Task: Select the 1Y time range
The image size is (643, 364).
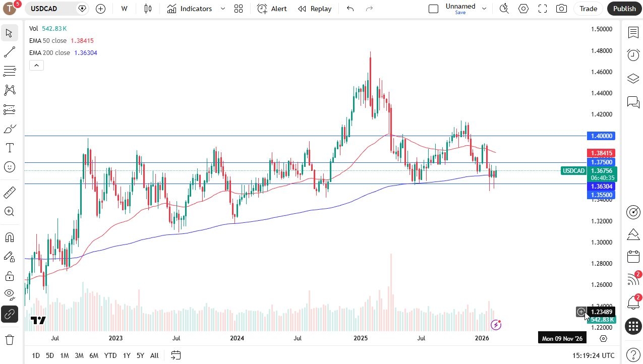Action: [127, 355]
